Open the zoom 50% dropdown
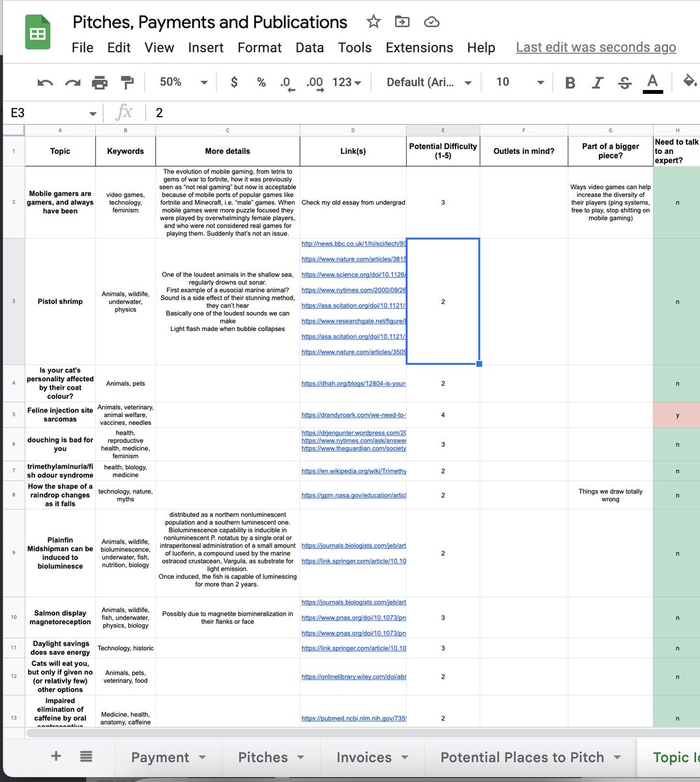 pyautogui.click(x=184, y=82)
